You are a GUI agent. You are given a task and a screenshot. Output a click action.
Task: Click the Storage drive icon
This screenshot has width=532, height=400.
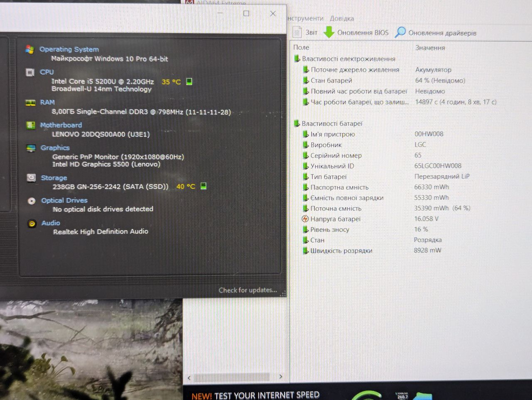point(31,178)
